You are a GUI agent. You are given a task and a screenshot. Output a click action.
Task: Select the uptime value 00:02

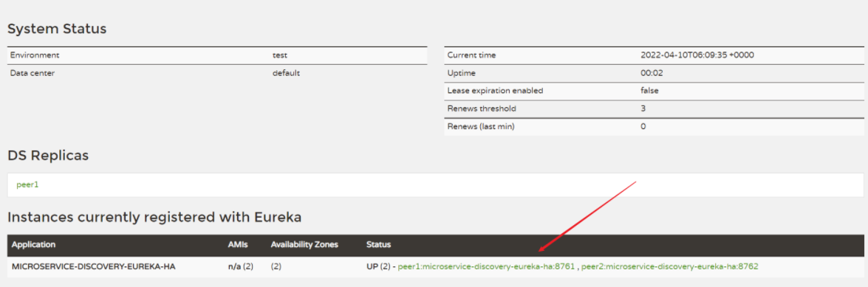tap(652, 73)
